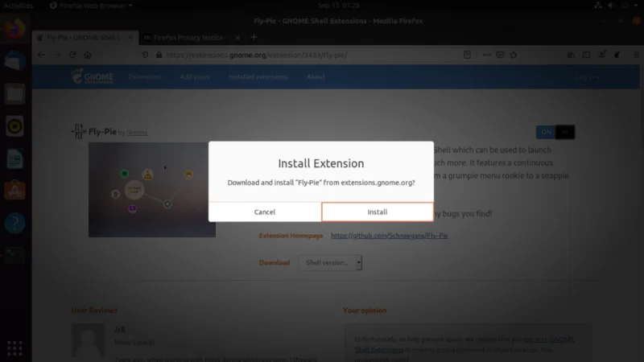This screenshot has width=644, height=362.
Task: Go forward with browser forward arrow
Action: 57,55
